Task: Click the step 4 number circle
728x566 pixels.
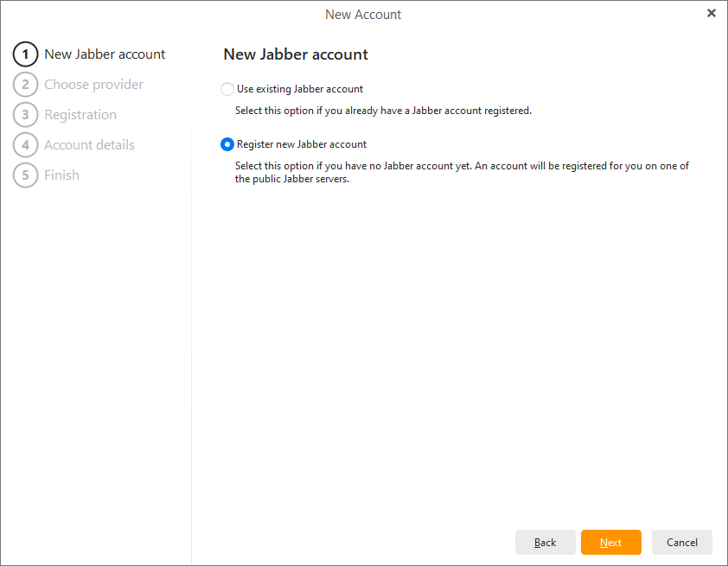Action: pyautogui.click(x=25, y=145)
